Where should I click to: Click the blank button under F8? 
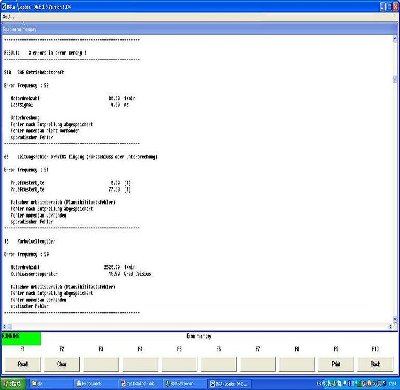coord(297,364)
